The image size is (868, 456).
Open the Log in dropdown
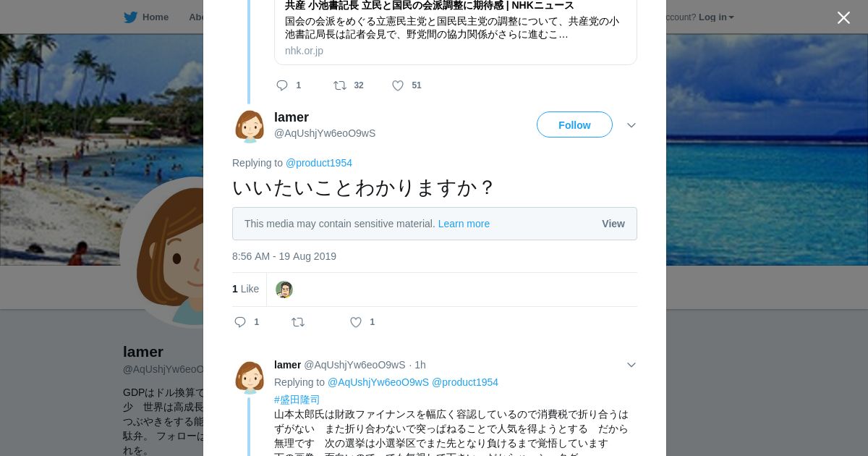[715, 17]
